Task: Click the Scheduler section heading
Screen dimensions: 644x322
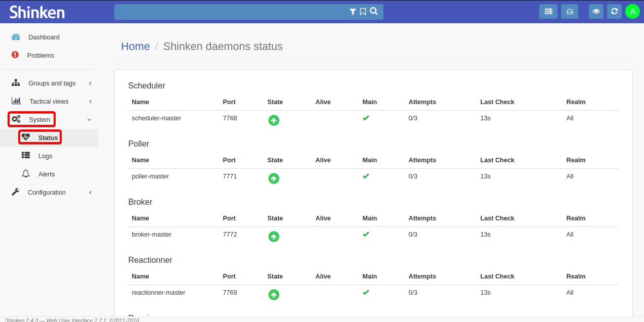Action: coord(147,86)
